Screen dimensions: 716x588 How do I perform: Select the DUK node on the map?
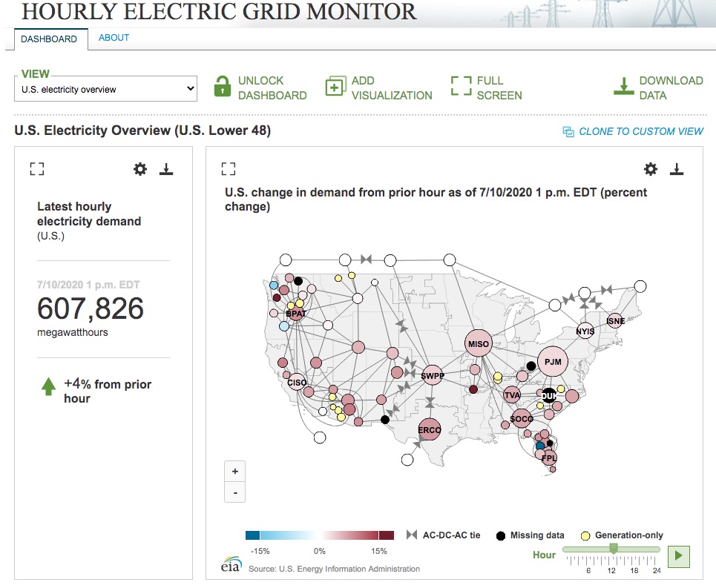click(x=548, y=395)
